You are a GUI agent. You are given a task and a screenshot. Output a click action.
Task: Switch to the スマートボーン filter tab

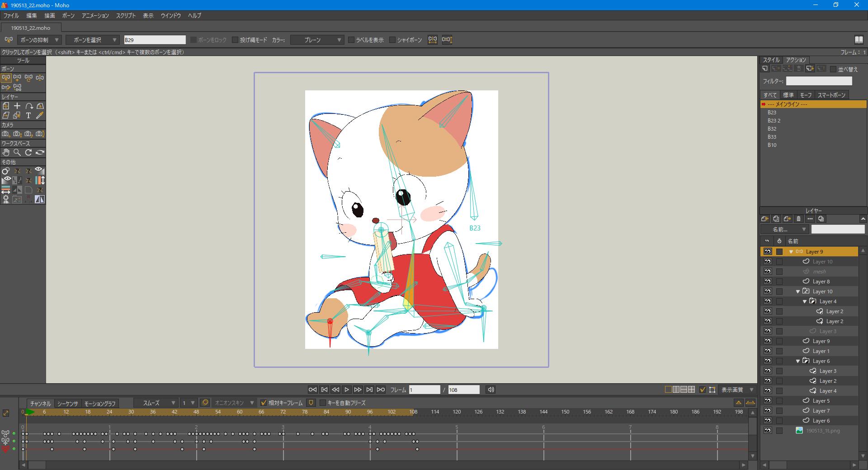pyautogui.click(x=831, y=95)
